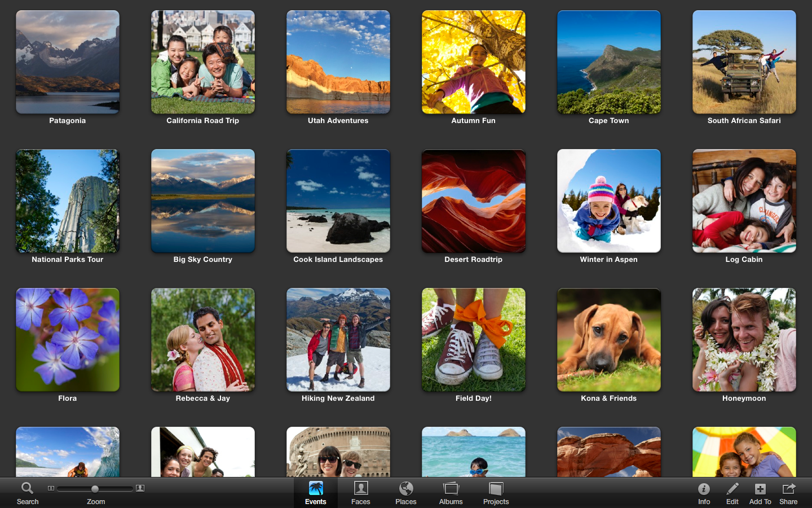Screen dimensions: 812x508
Task: Select the Field Day! event thumbnail
Action: pyautogui.click(x=474, y=340)
